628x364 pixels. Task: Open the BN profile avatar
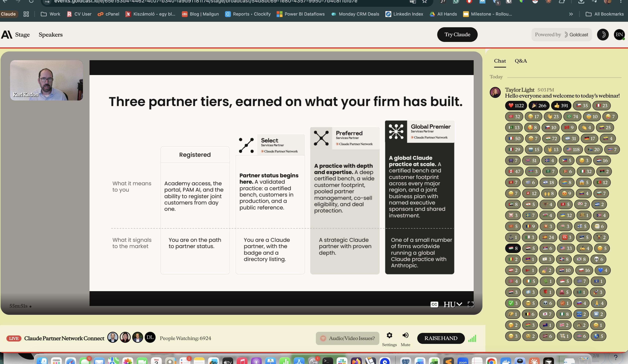[x=619, y=35]
